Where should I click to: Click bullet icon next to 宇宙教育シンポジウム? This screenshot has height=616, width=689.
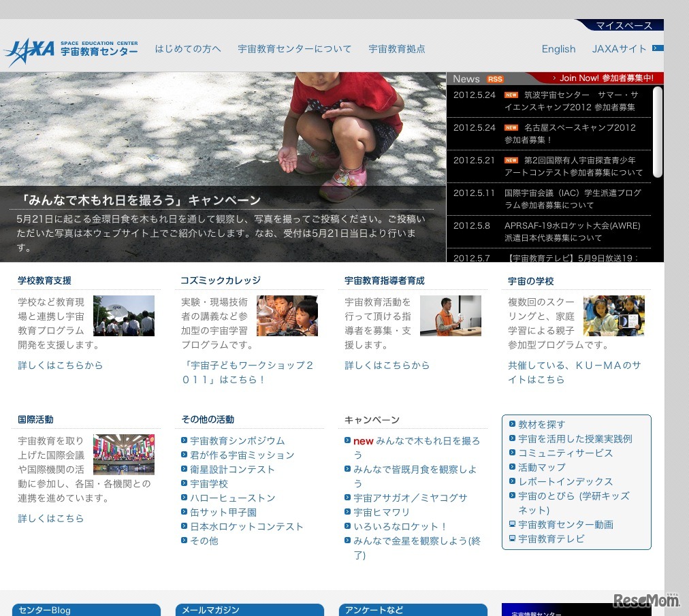pyautogui.click(x=184, y=440)
